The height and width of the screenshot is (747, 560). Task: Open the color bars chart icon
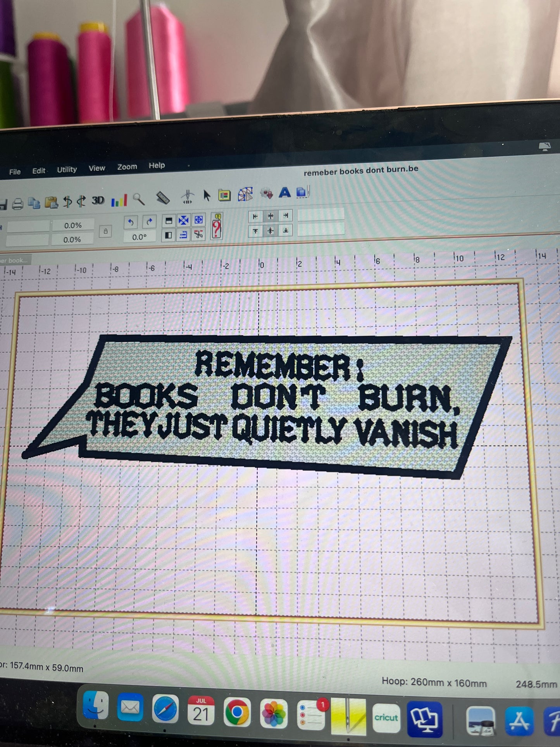(x=119, y=200)
